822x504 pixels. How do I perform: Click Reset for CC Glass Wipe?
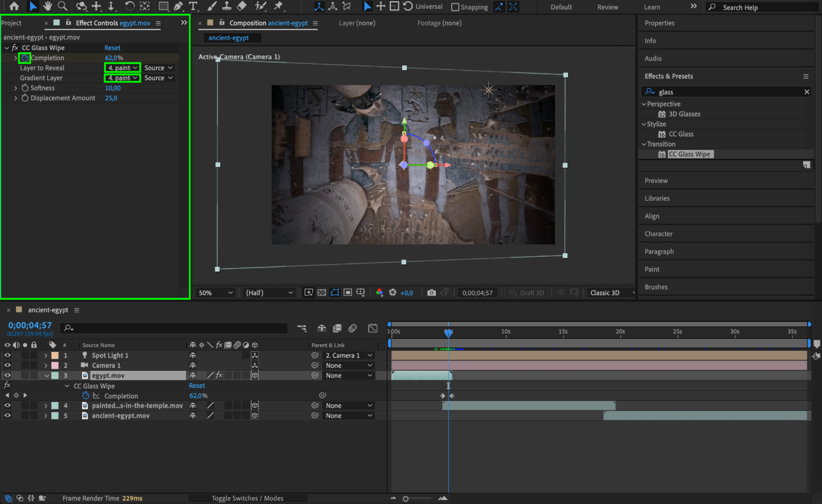click(x=112, y=48)
